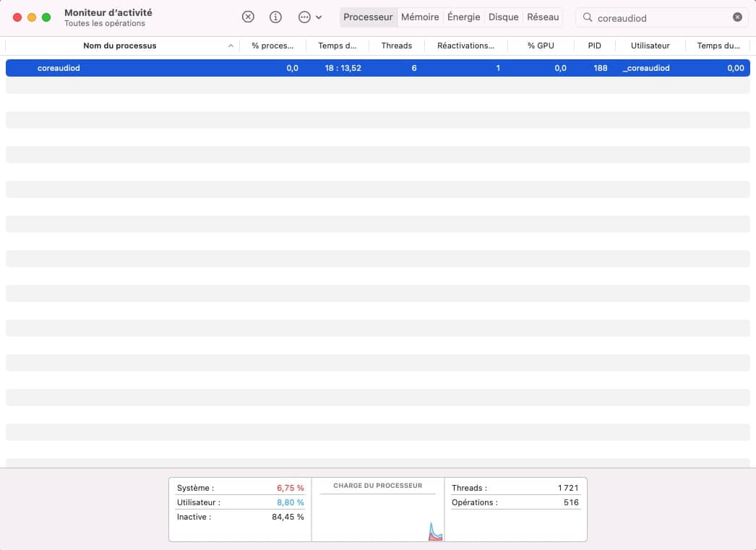Image resolution: width=756 pixels, height=550 pixels.
Task: Click the magnifying glass search icon
Action: click(x=588, y=17)
